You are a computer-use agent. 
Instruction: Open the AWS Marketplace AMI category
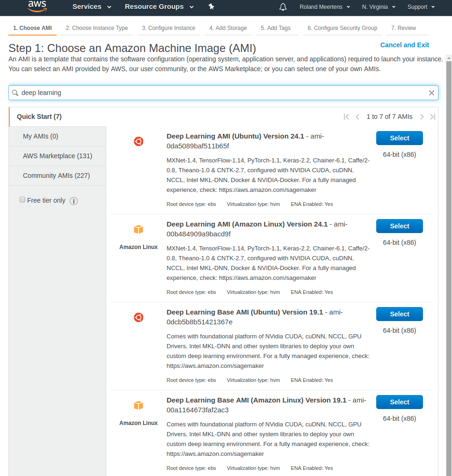click(x=58, y=156)
